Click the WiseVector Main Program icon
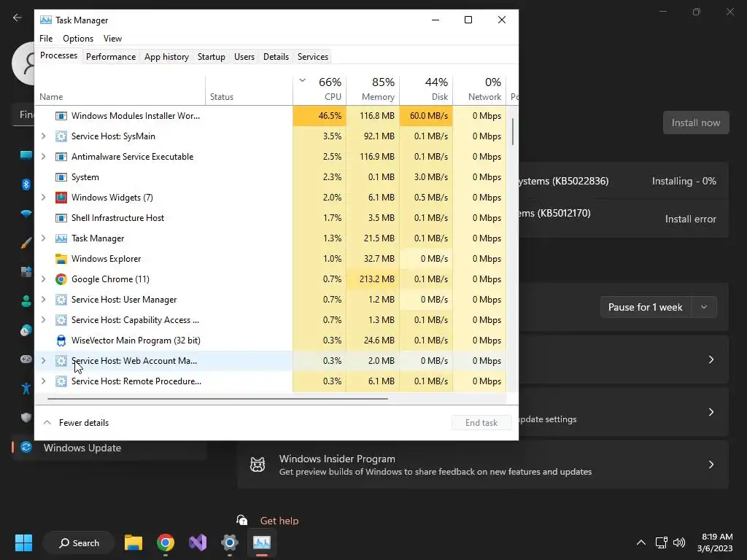 (x=61, y=341)
